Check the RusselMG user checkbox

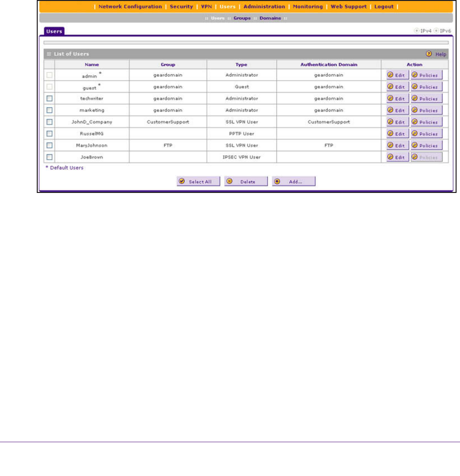pos(49,134)
